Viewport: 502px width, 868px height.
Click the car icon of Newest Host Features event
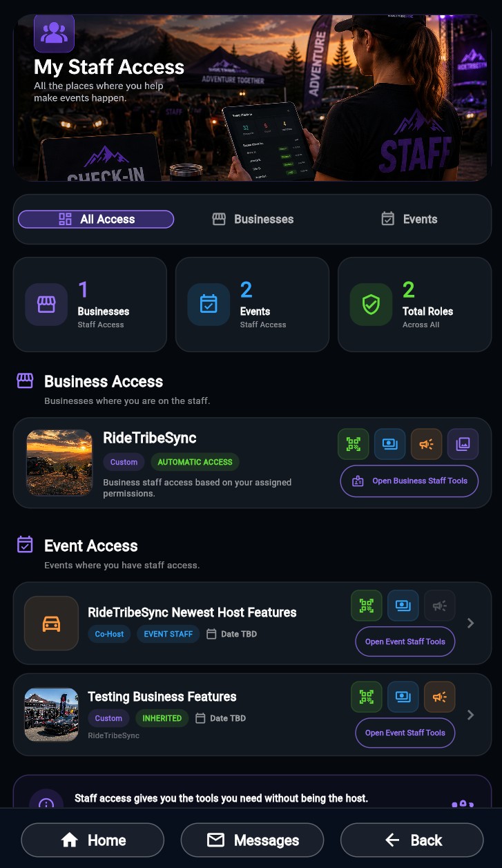coord(51,623)
